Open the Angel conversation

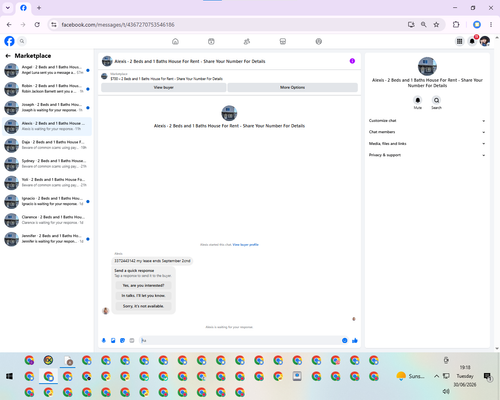pos(47,70)
